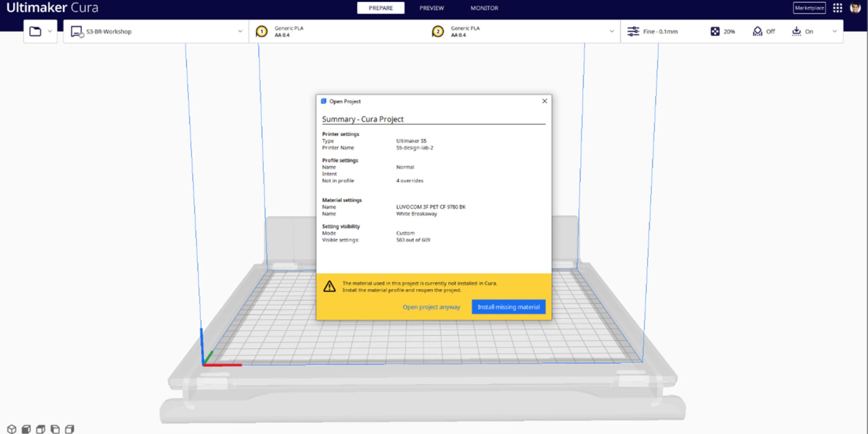Viewport: 868px width, 434px height.
Task: Select the top view cube icon
Action: [41, 429]
